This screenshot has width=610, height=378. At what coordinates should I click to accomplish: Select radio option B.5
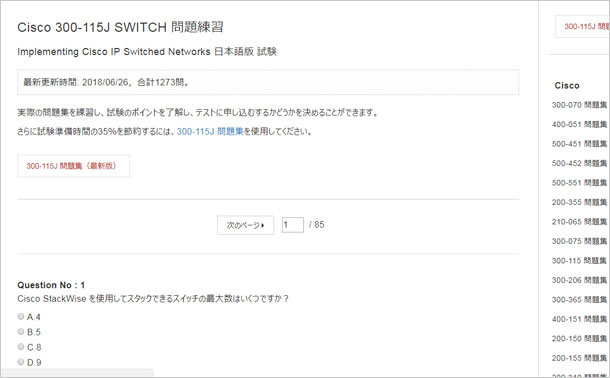[x=21, y=332]
